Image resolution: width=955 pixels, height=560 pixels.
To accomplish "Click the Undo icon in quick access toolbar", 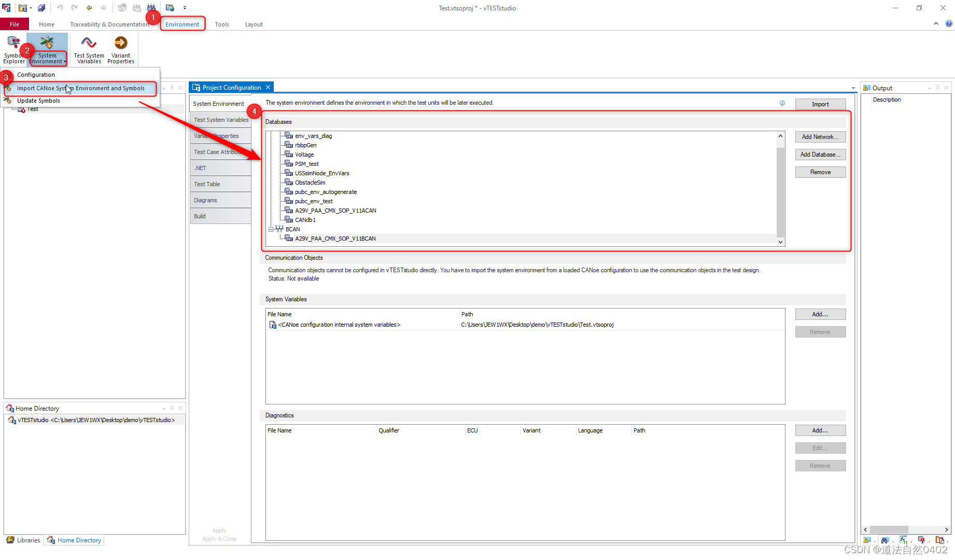I will pos(60,7).
